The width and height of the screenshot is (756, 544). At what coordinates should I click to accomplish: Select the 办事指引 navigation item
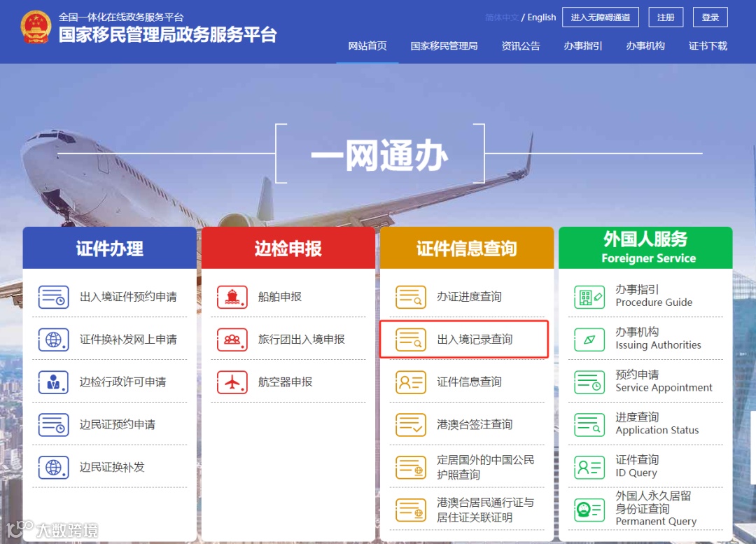(x=583, y=46)
